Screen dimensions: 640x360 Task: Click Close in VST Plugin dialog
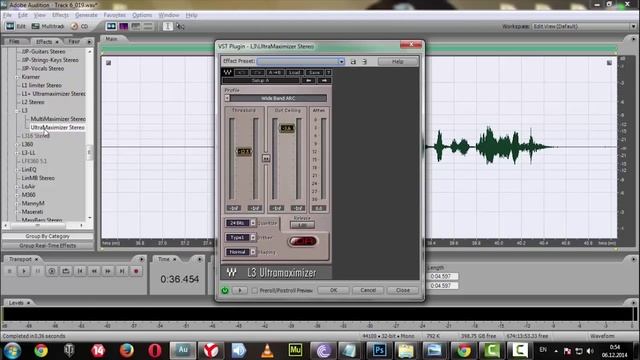click(403, 290)
